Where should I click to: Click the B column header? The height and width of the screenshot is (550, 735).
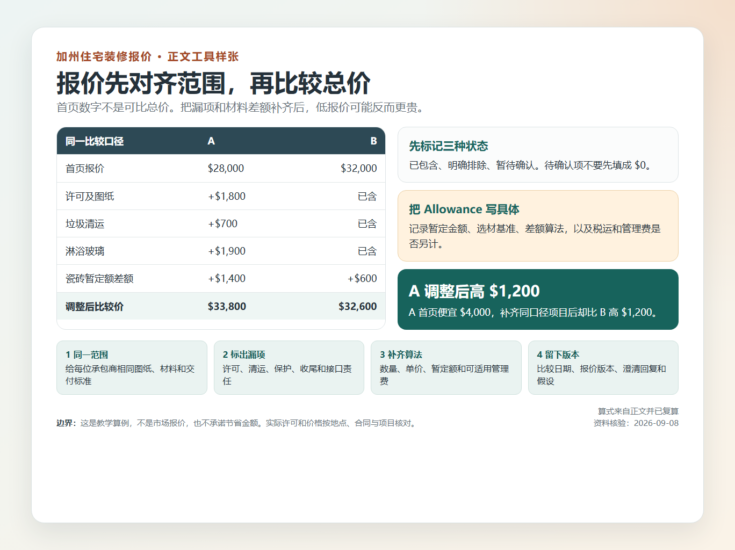click(x=373, y=141)
